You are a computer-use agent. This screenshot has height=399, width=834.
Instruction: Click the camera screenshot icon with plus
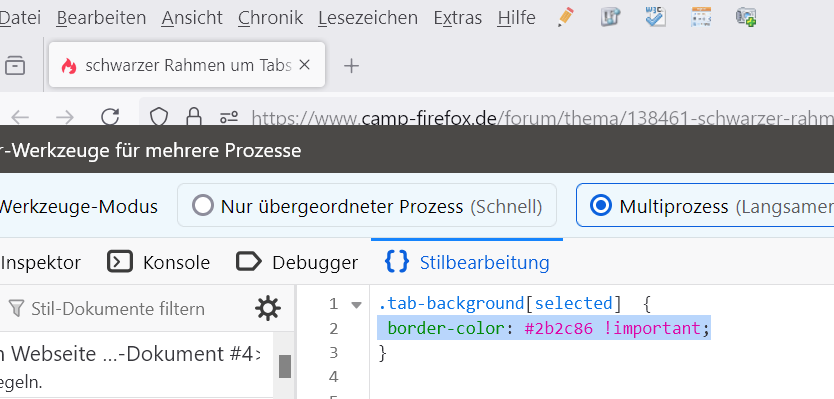pyautogui.click(x=746, y=17)
